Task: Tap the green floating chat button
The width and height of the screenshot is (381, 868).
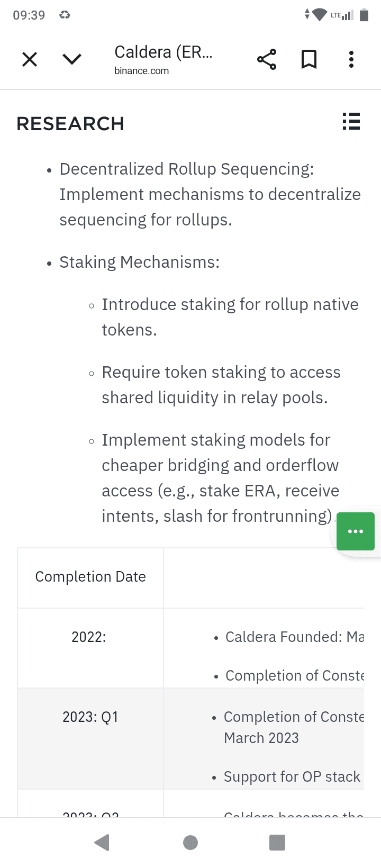Action: 356,531
